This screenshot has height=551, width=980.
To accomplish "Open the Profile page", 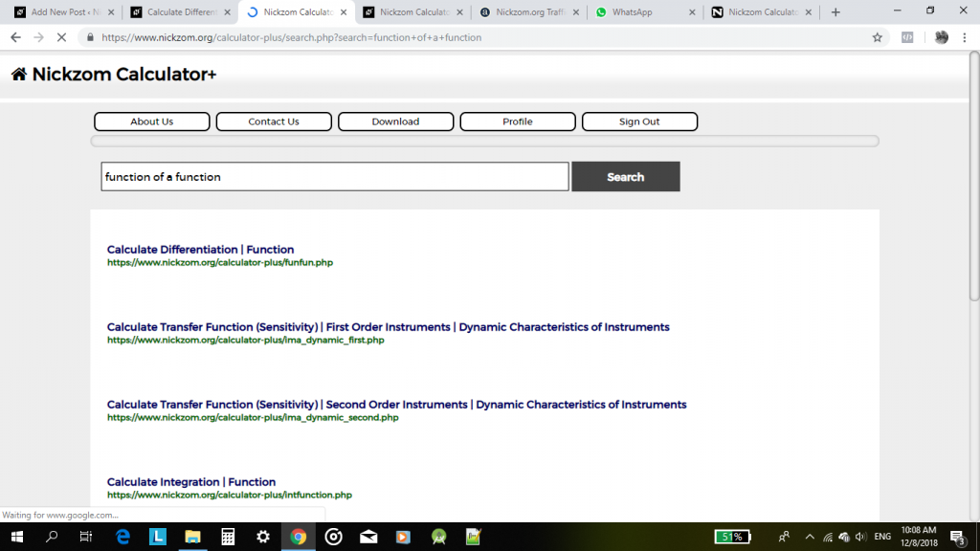I will [x=518, y=121].
